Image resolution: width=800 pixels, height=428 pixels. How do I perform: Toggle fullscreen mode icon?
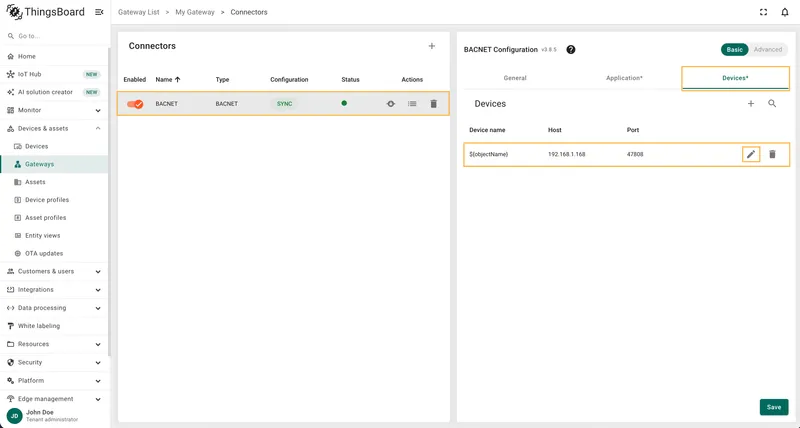763,12
